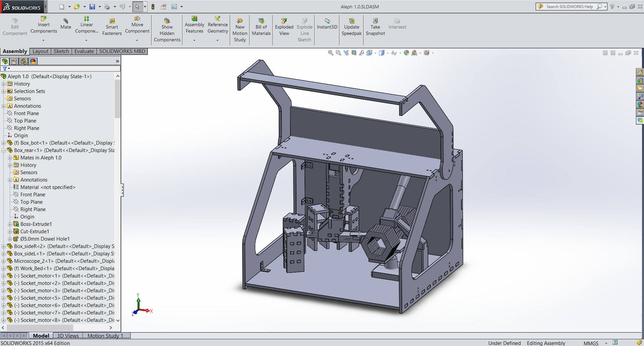Select Material <not specified> item
The width and height of the screenshot is (644, 346).
pos(44,187)
